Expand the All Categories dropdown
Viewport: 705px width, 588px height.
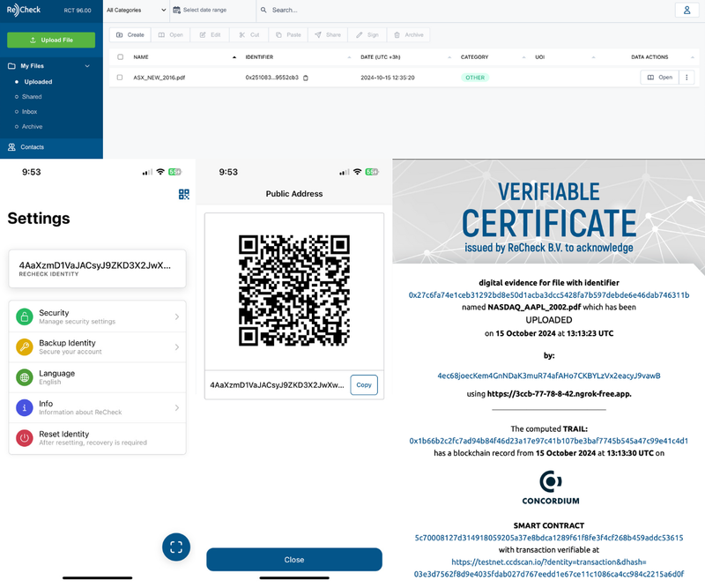137,10
